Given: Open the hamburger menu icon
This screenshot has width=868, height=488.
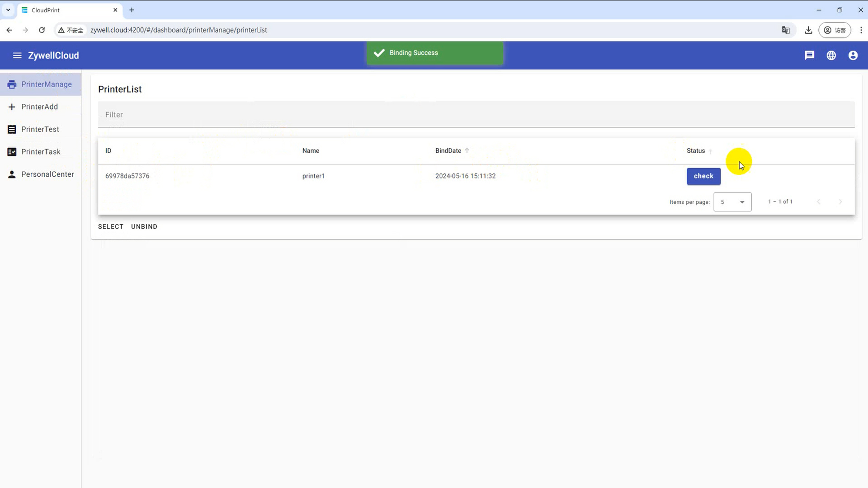Looking at the screenshot, I should 17,56.
